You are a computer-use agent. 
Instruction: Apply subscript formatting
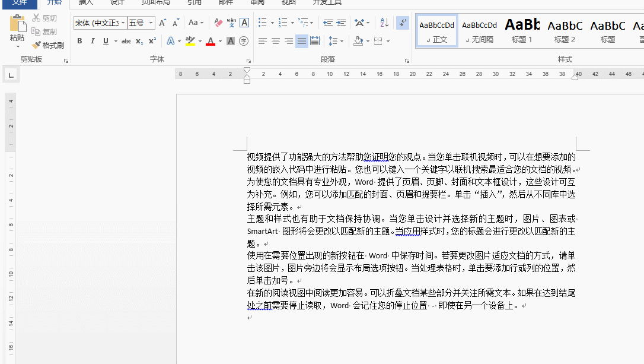(x=139, y=42)
